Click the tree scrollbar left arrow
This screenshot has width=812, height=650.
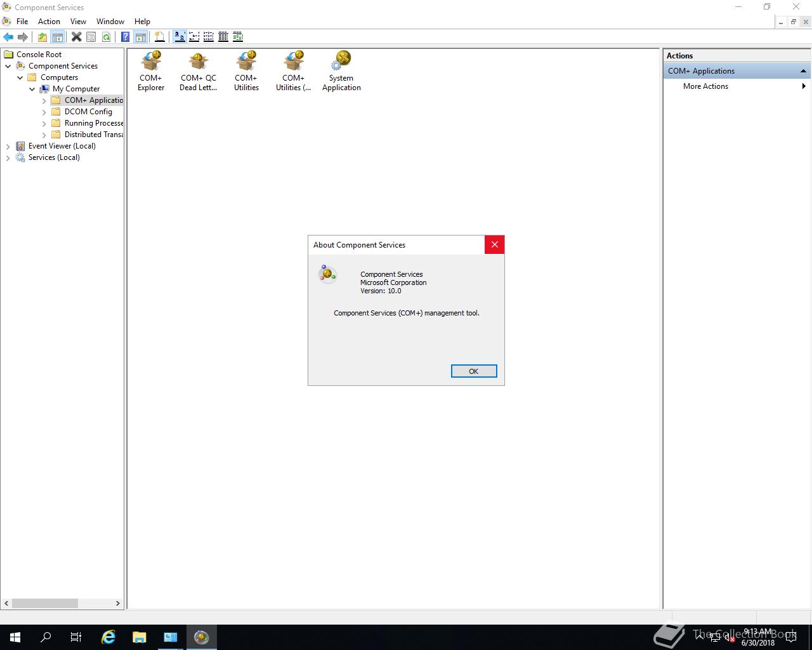pos(7,603)
